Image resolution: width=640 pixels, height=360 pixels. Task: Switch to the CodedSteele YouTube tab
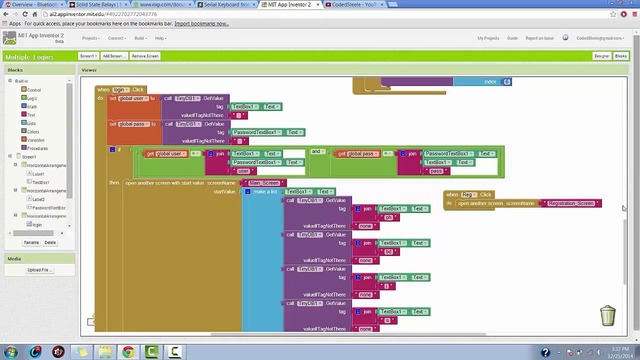[354, 4]
